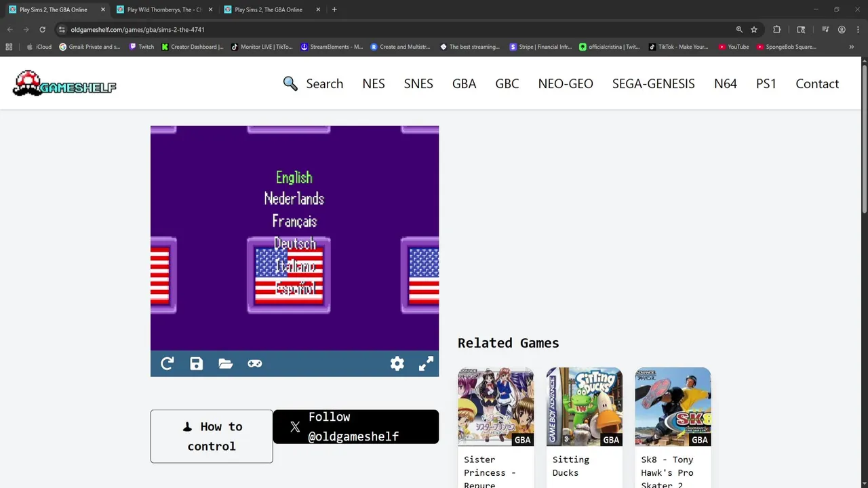Open the SEGA-GENESIS menu item
This screenshot has width=868, height=488.
[x=654, y=83]
